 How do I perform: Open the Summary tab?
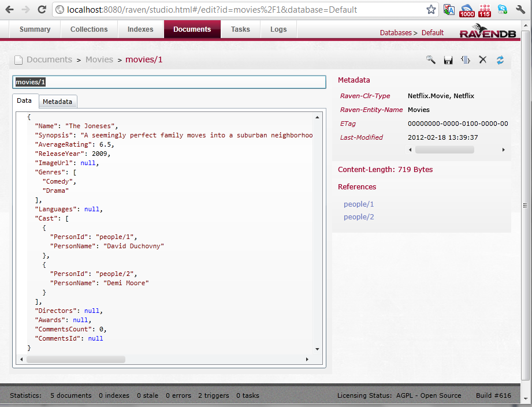tap(35, 29)
